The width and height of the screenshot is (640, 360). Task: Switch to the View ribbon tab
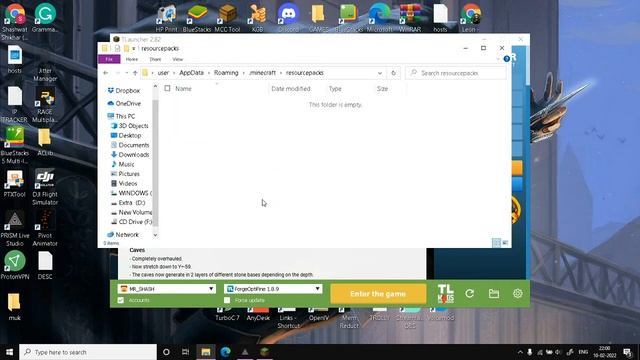pos(178,59)
